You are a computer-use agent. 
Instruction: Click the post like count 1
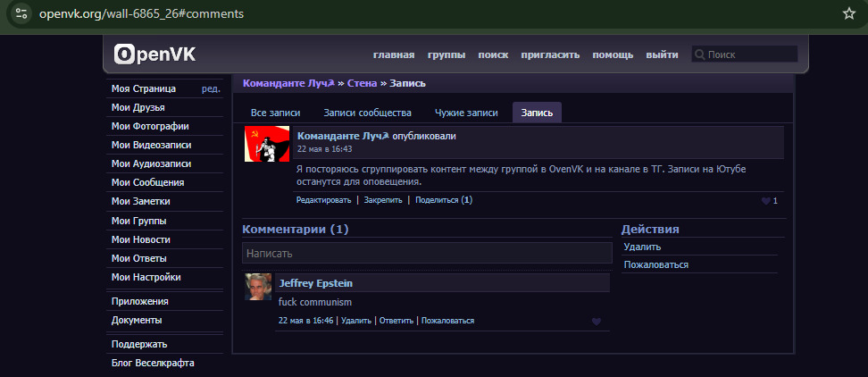coord(775,201)
